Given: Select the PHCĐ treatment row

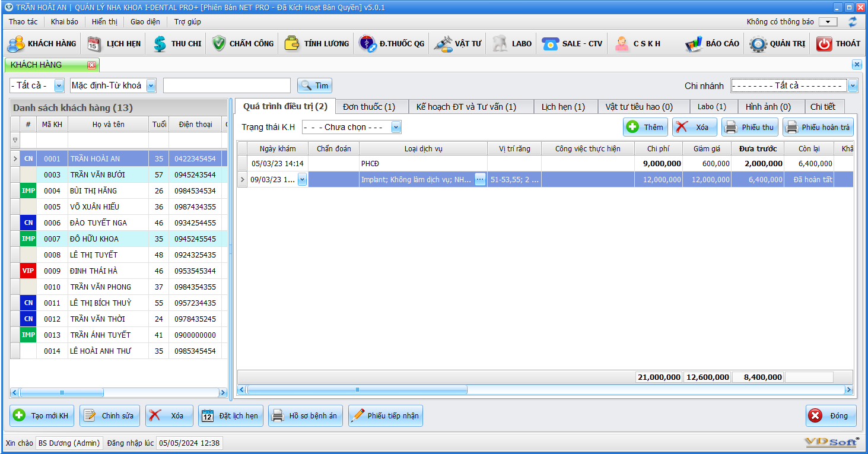Looking at the screenshot, I should pyautogui.click(x=545, y=163).
